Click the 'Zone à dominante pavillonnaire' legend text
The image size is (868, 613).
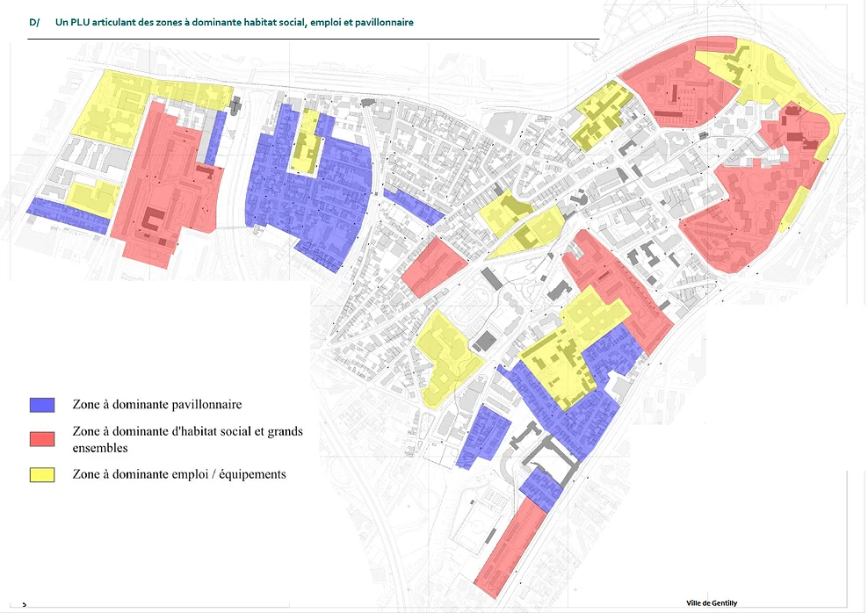click(157, 405)
